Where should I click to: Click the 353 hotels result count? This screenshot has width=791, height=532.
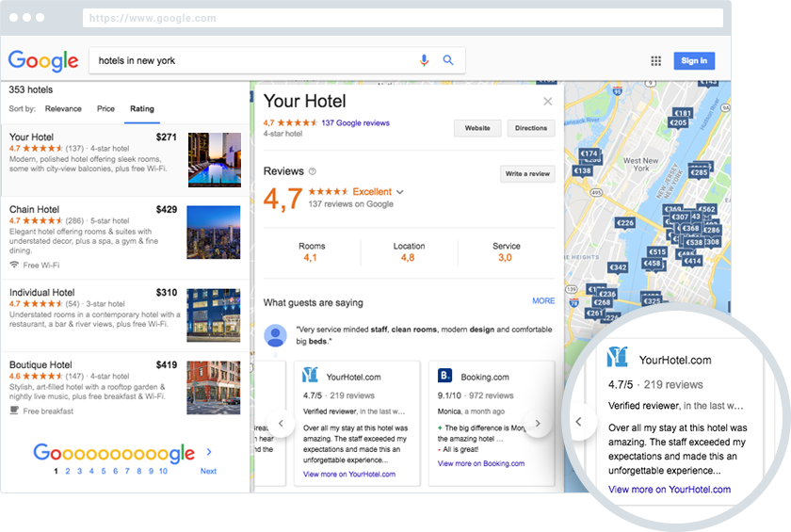coord(31,89)
